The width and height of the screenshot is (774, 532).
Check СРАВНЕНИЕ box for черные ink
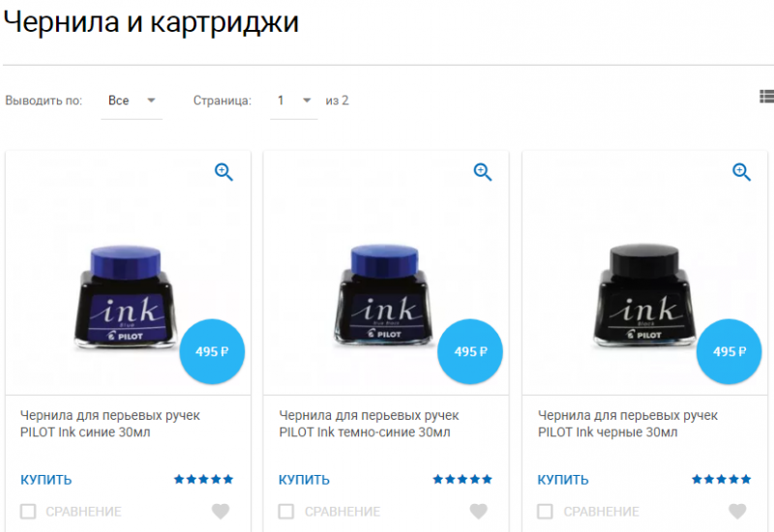pos(545,512)
